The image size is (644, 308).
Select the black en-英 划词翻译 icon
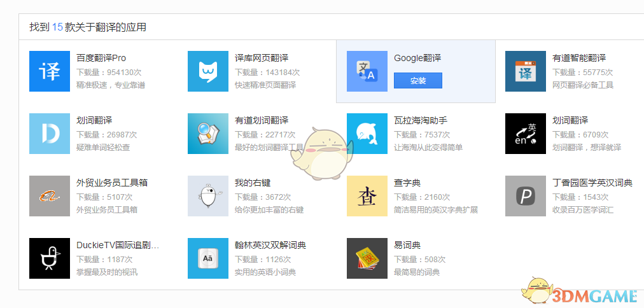click(525, 134)
